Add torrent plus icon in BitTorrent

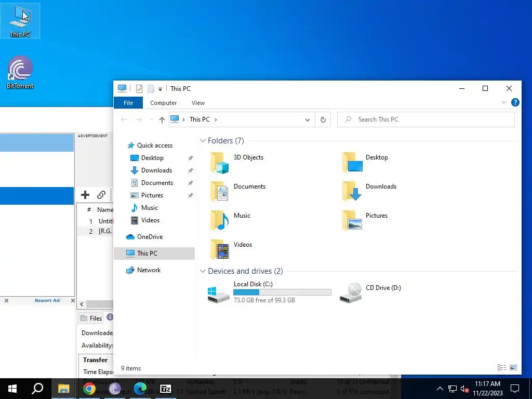tap(85, 195)
